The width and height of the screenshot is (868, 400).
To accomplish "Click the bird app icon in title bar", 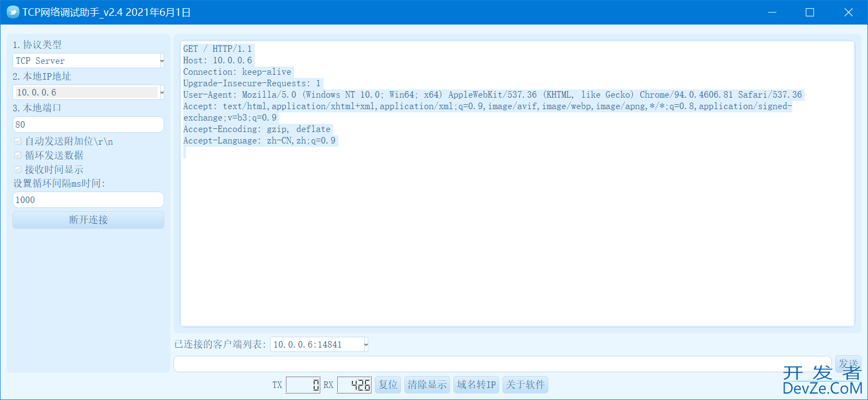I will coord(13,12).
